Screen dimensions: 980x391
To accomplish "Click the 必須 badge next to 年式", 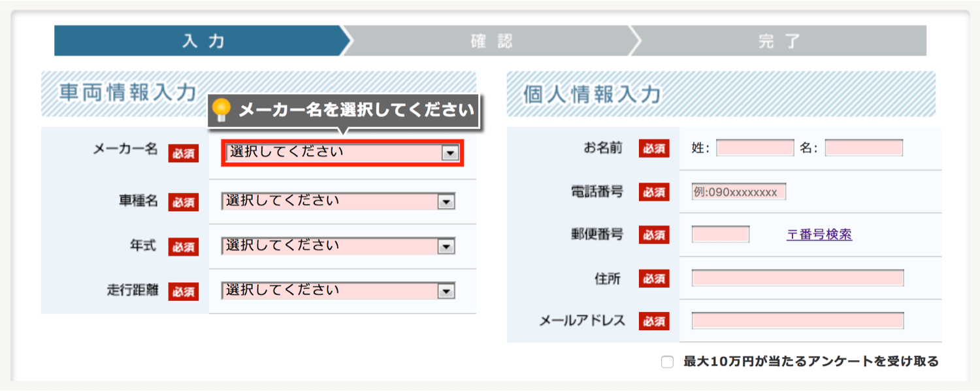I will pyautogui.click(x=183, y=246).
